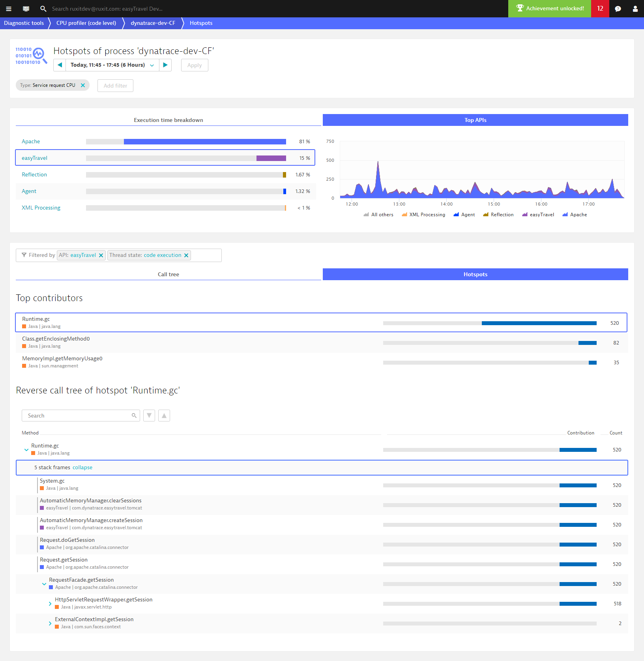
Task: Toggle Reflection chart legend entry
Action: click(x=498, y=215)
